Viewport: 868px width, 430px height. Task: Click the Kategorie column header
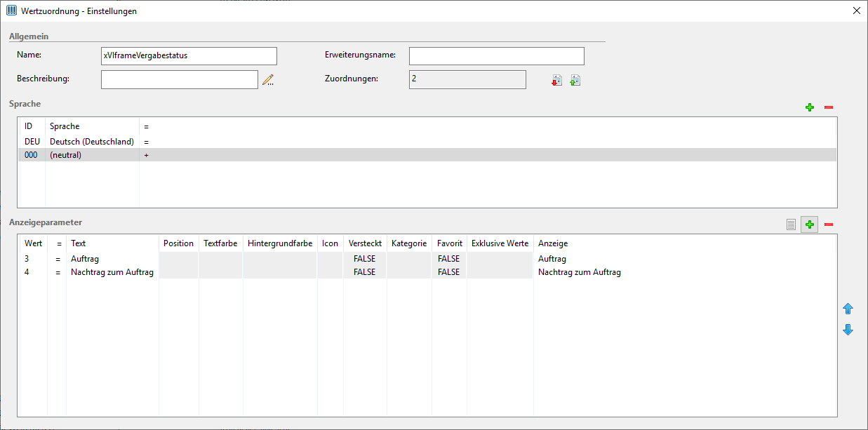[x=409, y=243]
